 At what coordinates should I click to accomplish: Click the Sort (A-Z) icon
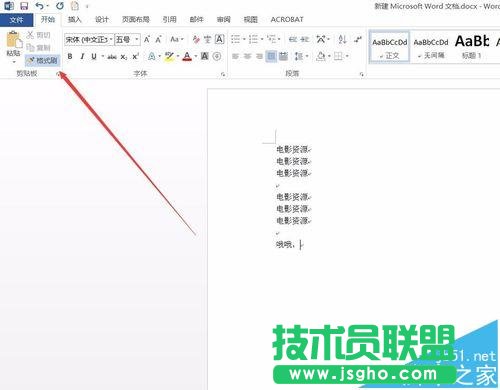(x=342, y=40)
